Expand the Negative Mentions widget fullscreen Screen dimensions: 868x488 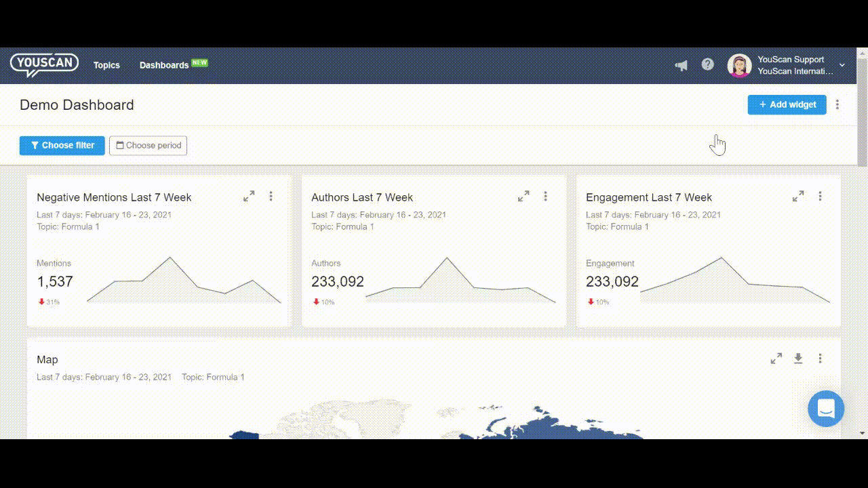click(x=249, y=196)
